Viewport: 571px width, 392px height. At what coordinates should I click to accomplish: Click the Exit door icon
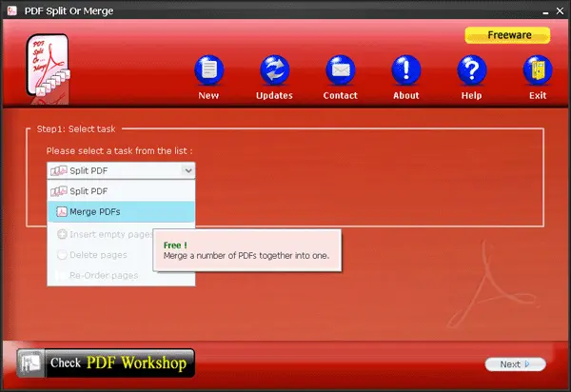pos(538,69)
